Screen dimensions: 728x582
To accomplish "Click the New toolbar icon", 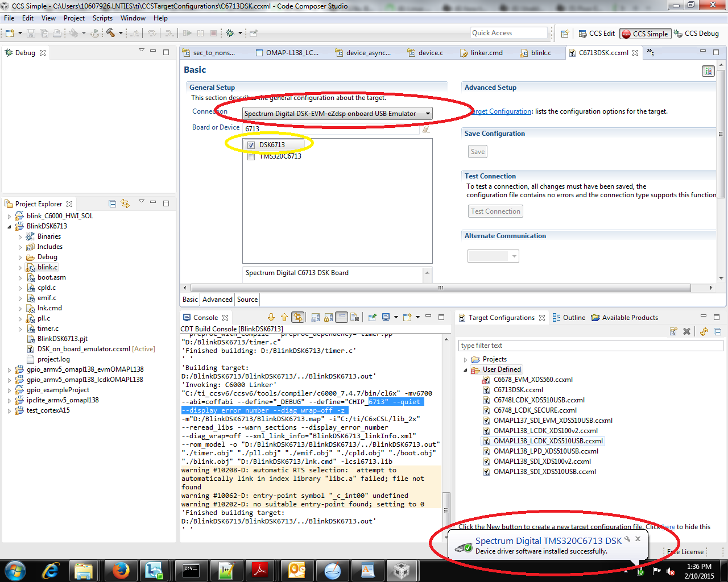I will (9, 34).
